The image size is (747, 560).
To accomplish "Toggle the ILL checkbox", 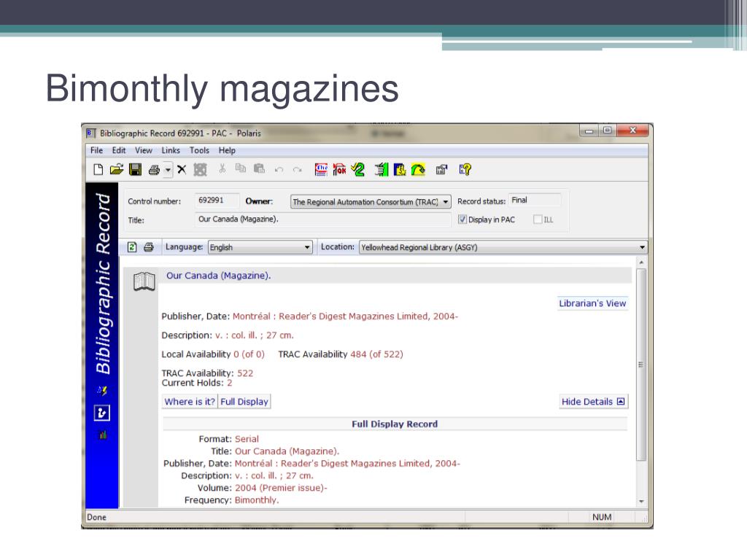I will click(538, 219).
